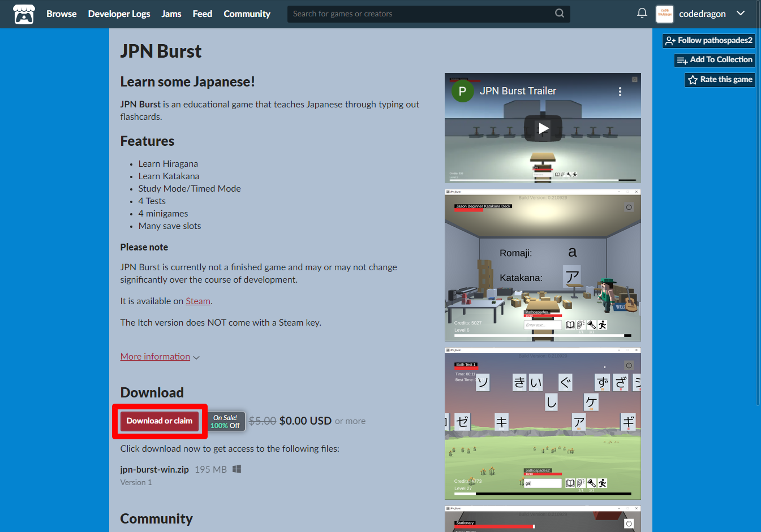Click the Windows platform icon

click(237, 469)
